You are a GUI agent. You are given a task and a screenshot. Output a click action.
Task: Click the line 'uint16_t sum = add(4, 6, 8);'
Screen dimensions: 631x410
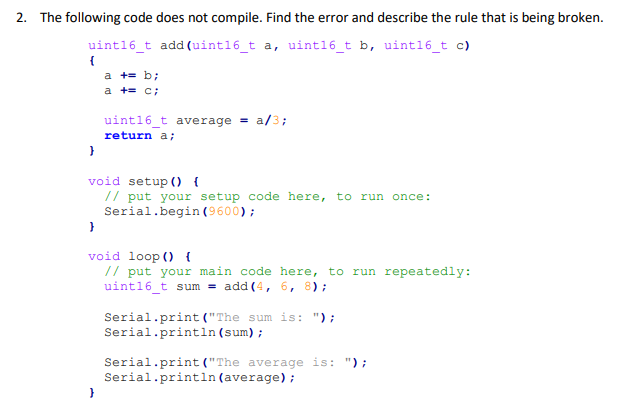[216, 286]
